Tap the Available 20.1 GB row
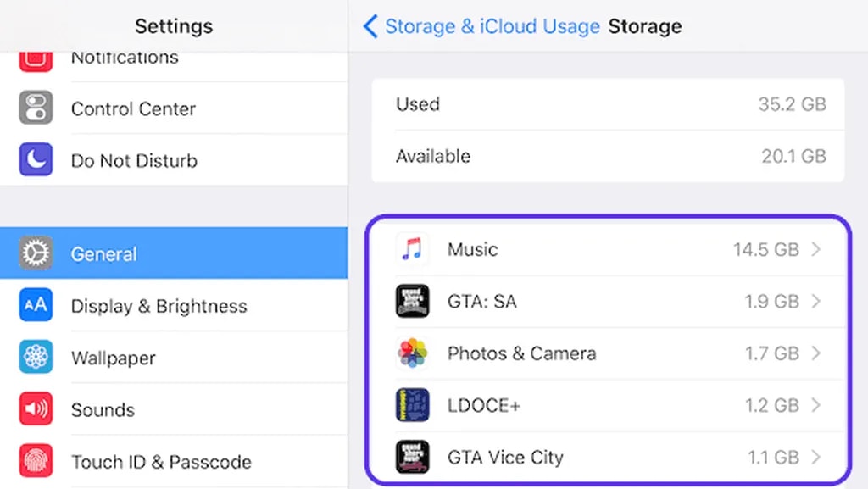Screen dimensions: 868x489 607,156
